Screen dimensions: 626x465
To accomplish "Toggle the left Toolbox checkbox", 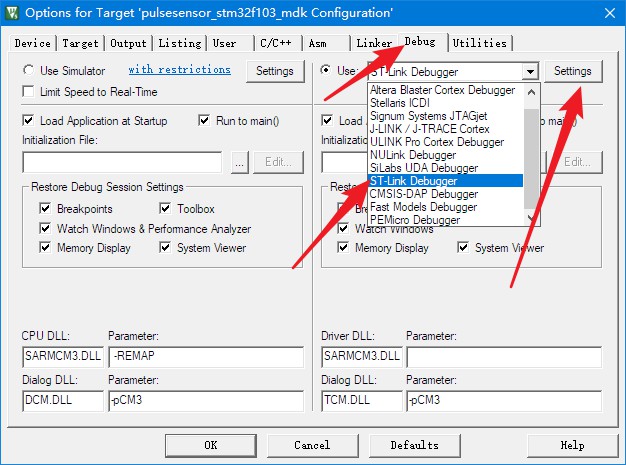I will click(x=165, y=208).
